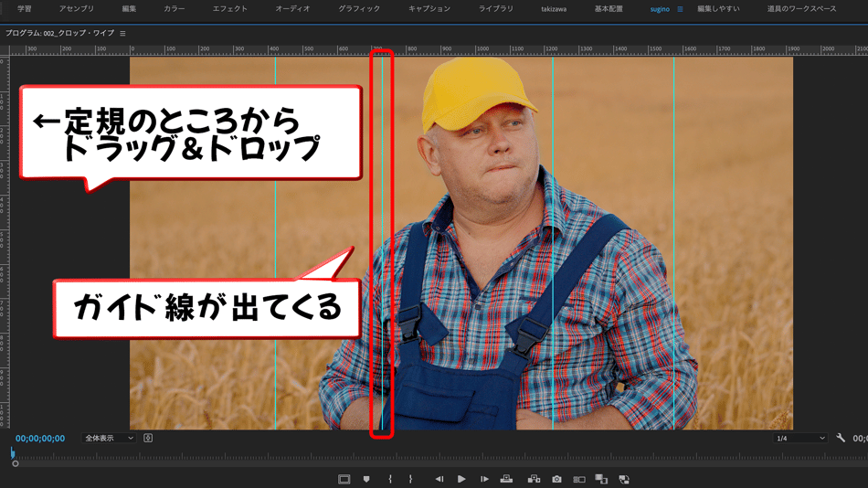Add a marker with the marker icon
Screen dimensions: 868x488
tap(366, 479)
